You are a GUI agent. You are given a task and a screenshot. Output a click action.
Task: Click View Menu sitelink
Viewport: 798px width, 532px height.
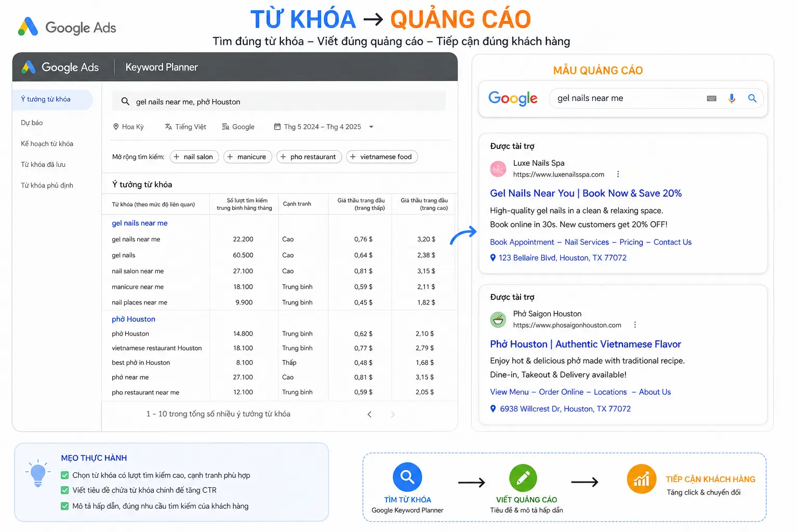[509, 392]
